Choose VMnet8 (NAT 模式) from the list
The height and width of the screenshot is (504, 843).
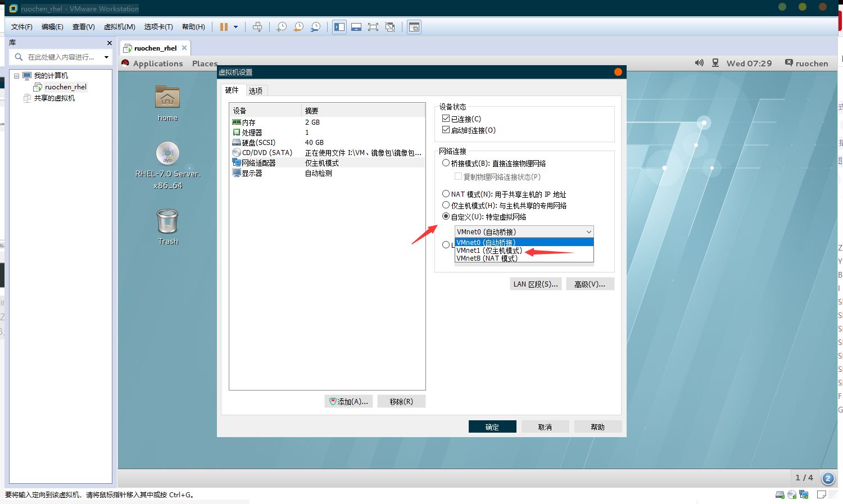[524, 258]
